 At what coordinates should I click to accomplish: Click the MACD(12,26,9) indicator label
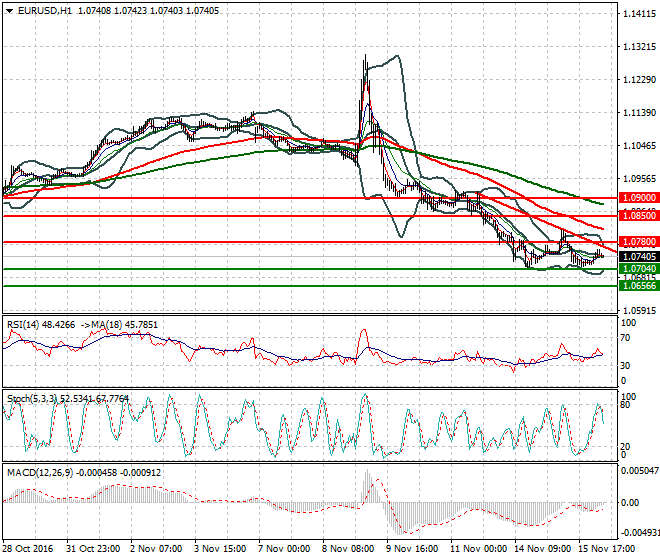40,473
